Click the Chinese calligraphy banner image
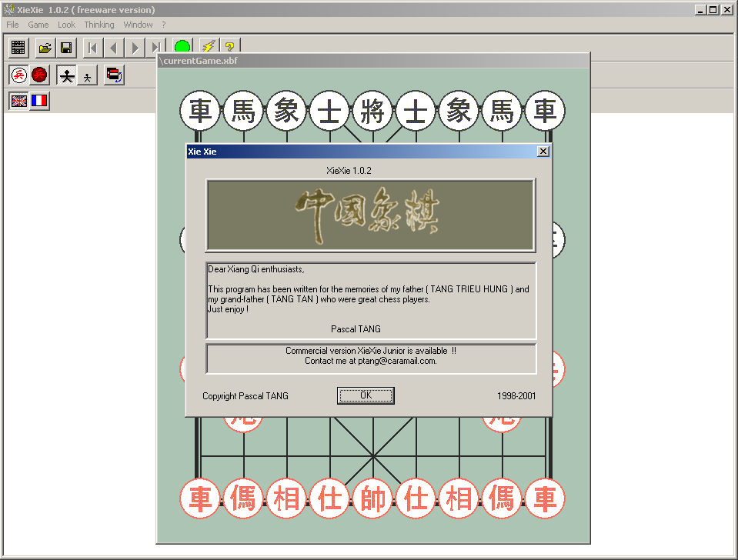This screenshot has height=560, width=738. coord(371,215)
